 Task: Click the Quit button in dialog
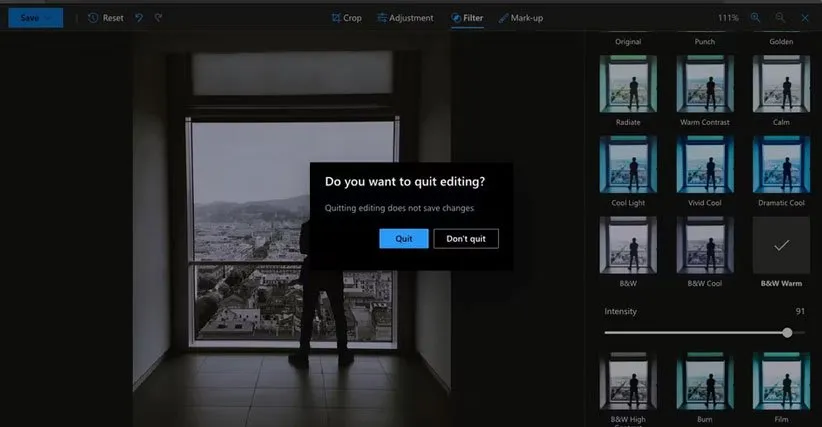click(x=404, y=238)
